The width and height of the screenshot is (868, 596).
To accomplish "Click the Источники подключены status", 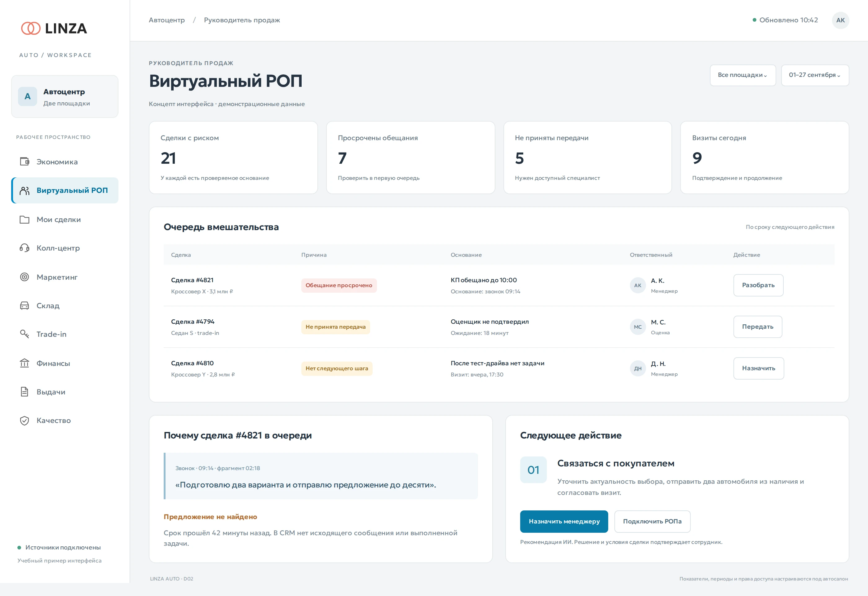I will click(x=59, y=547).
